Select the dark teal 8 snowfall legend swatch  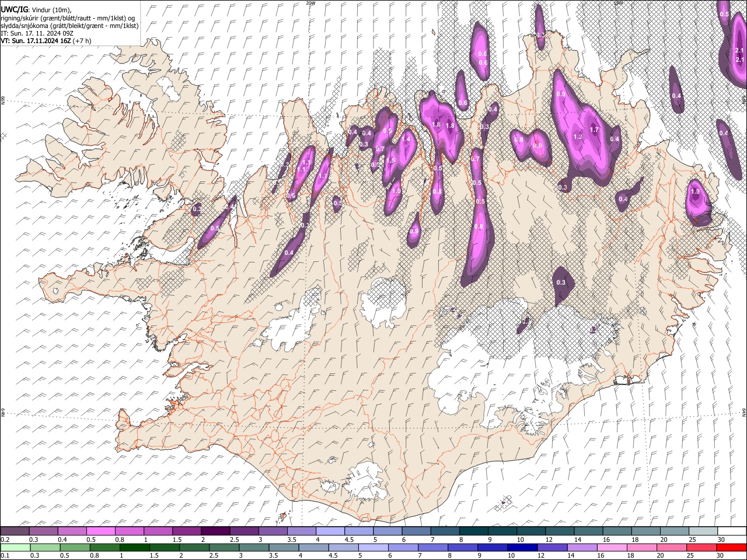point(473,531)
